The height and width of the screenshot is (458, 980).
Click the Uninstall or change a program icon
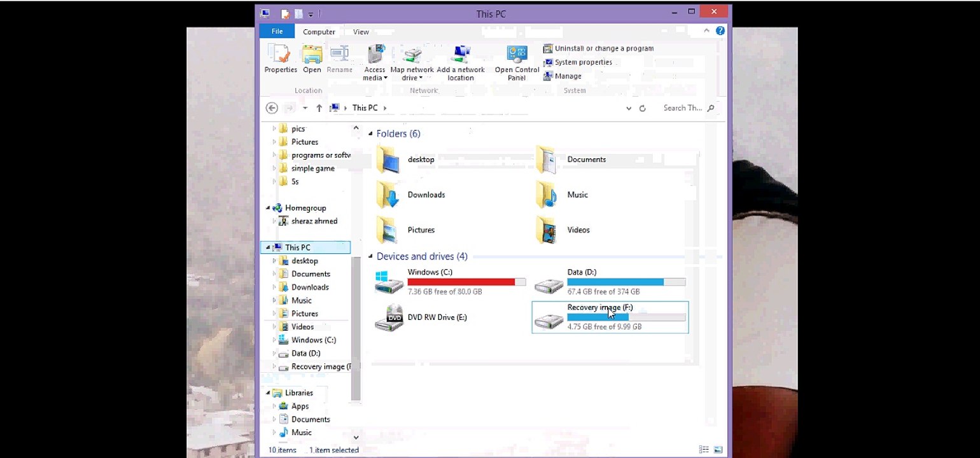548,49
